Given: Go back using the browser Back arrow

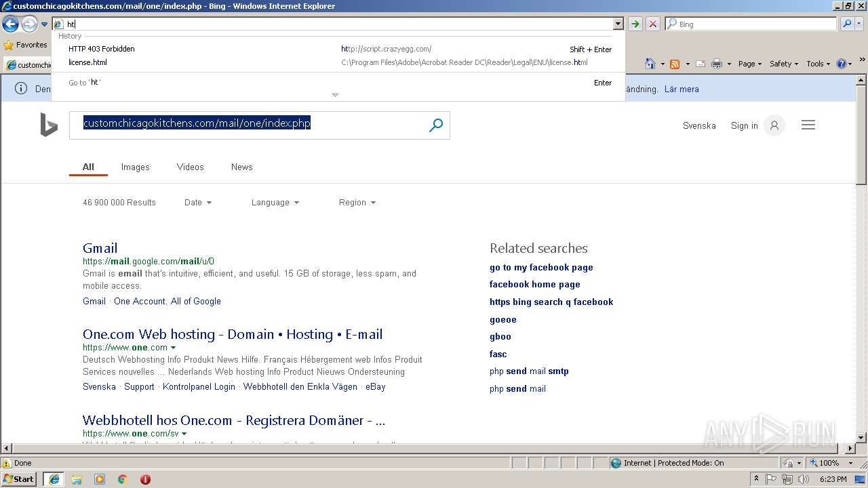Looking at the screenshot, I should 10,24.
